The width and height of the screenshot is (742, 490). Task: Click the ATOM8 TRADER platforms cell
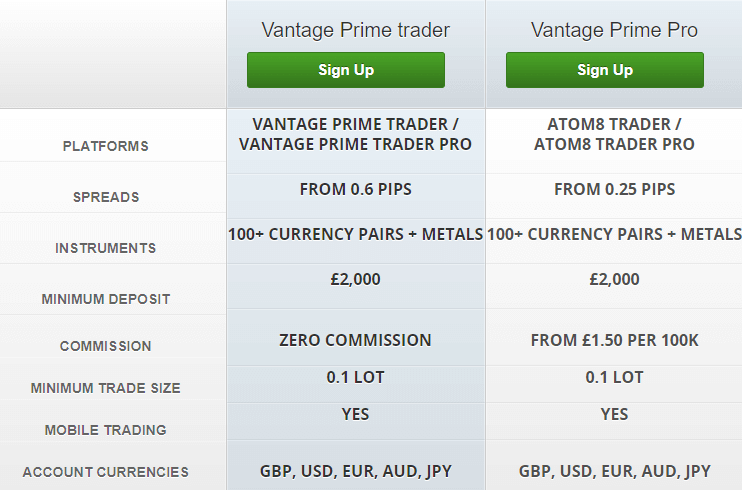(614, 134)
